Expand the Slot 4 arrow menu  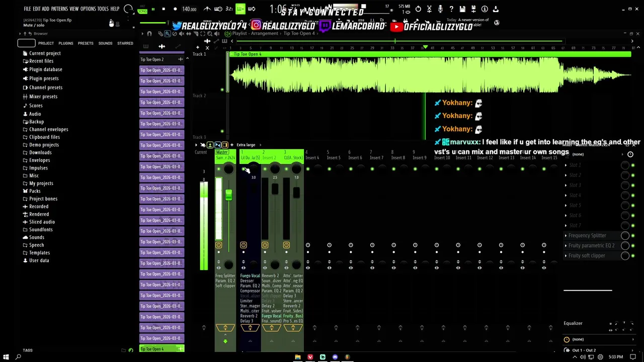566,196
